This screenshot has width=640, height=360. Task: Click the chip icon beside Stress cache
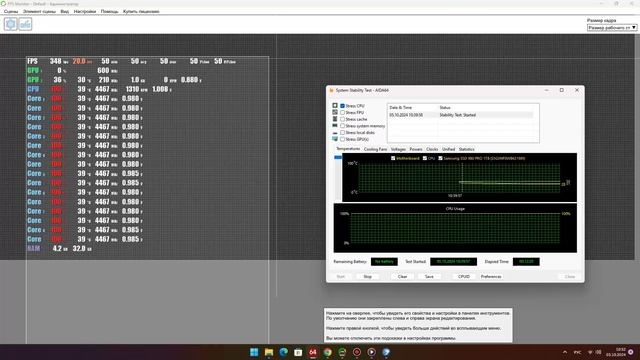[x=335, y=119]
